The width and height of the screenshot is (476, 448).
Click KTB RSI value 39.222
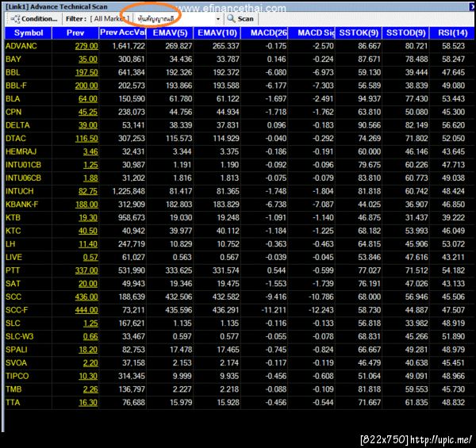(453, 218)
